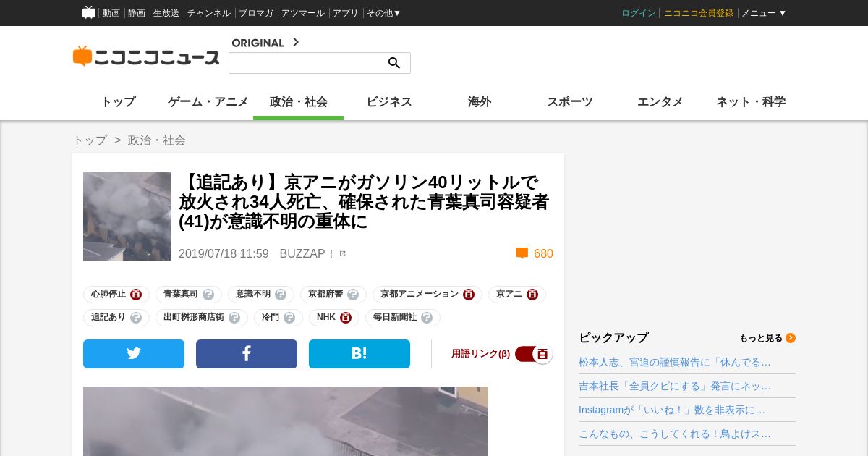Toggle the 用語リンク(β) switch
This screenshot has width=868, height=456.
(x=534, y=354)
